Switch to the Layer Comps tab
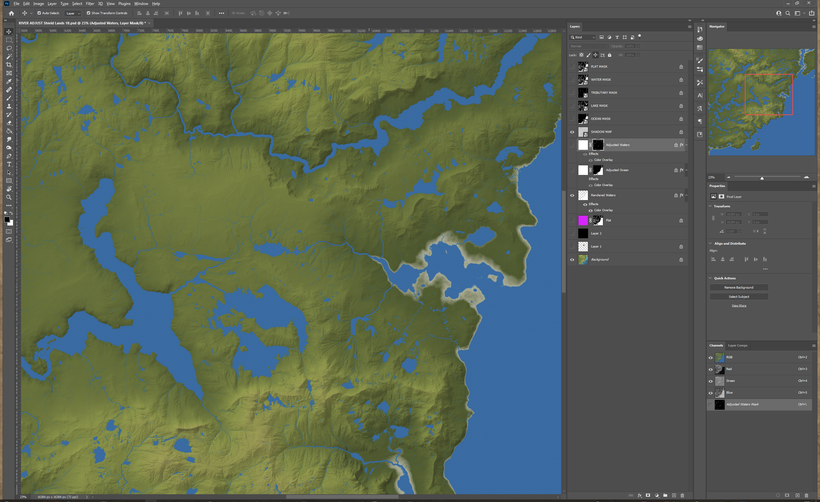This screenshot has width=820, height=502. tap(737, 346)
